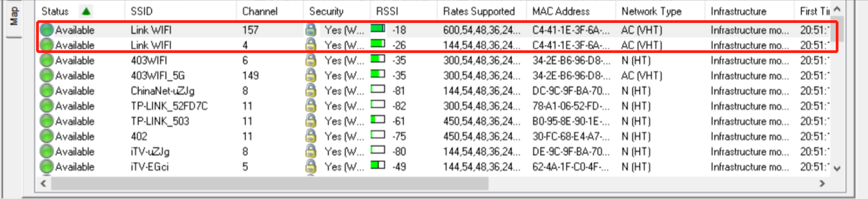Click the status icon for iTV-EGci
868x199 pixels.
pyautogui.click(x=46, y=167)
